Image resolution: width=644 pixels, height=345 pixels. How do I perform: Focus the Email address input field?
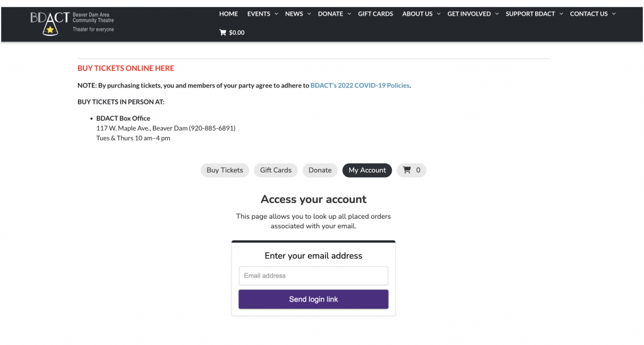pyautogui.click(x=313, y=276)
